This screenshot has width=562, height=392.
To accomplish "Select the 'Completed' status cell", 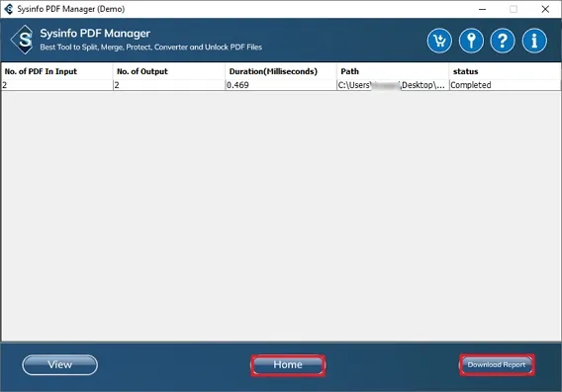I will click(505, 85).
